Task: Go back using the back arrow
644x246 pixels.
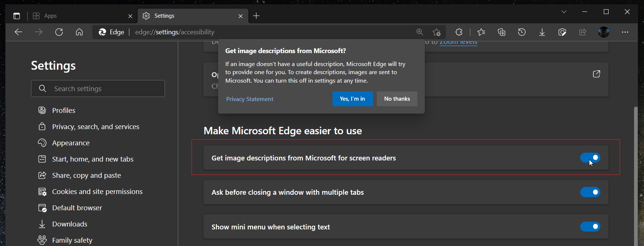Action: tap(18, 32)
